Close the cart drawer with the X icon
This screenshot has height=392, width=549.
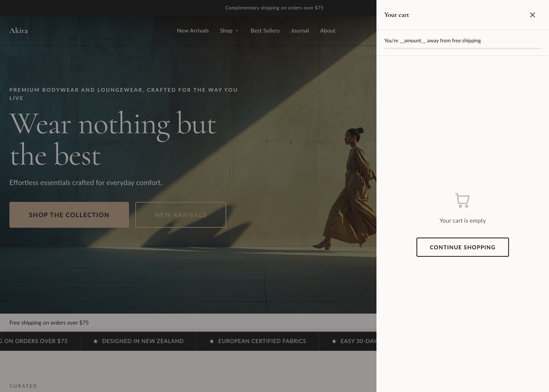[532, 15]
